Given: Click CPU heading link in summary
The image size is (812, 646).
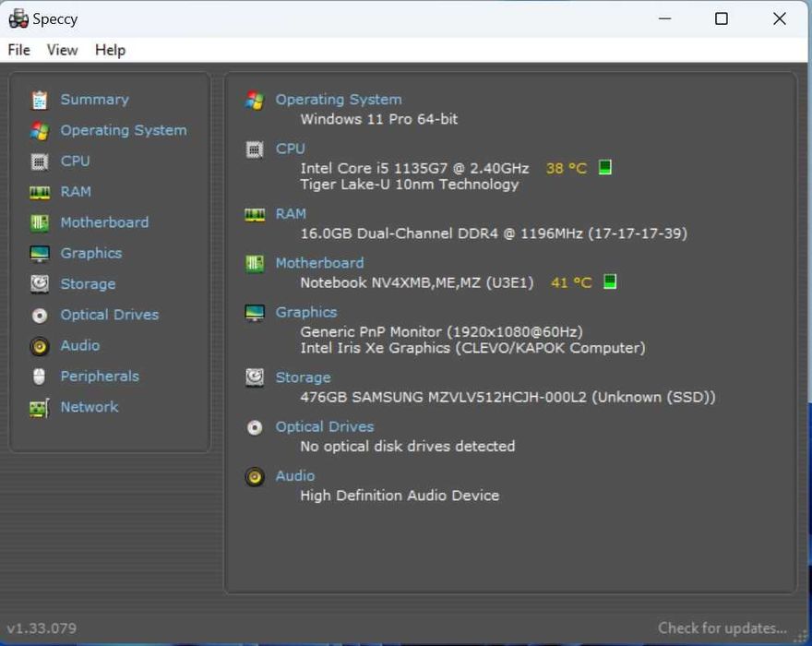Looking at the screenshot, I should (290, 149).
